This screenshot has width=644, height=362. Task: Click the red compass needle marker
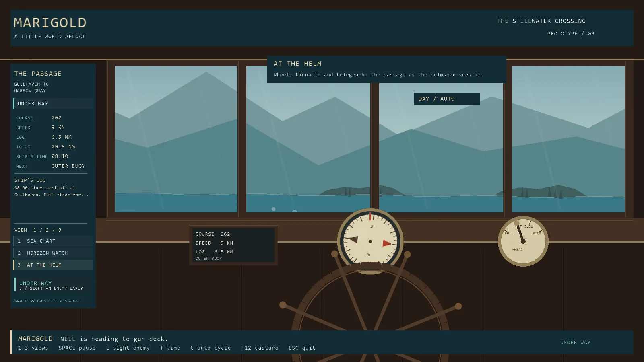[x=387, y=243]
